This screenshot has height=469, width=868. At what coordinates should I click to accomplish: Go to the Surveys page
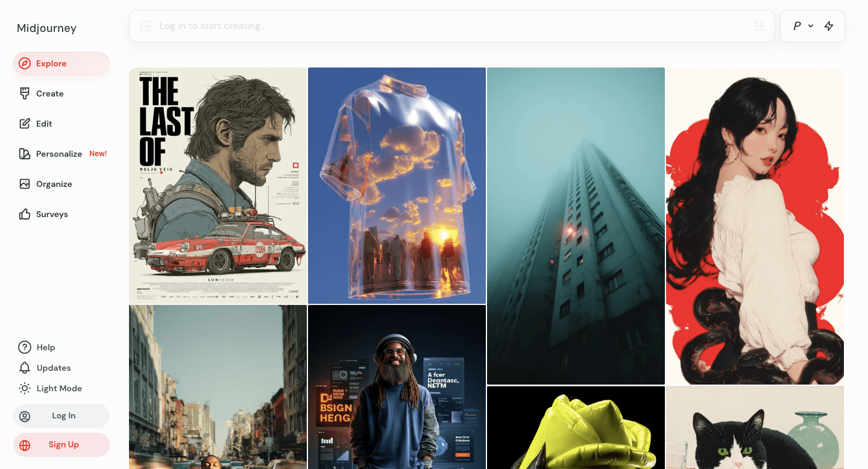point(52,214)
